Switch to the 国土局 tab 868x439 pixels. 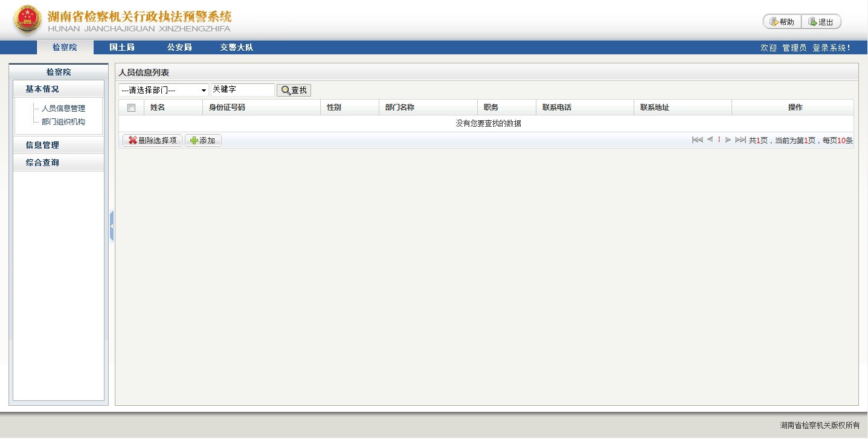tap(122, 47)
